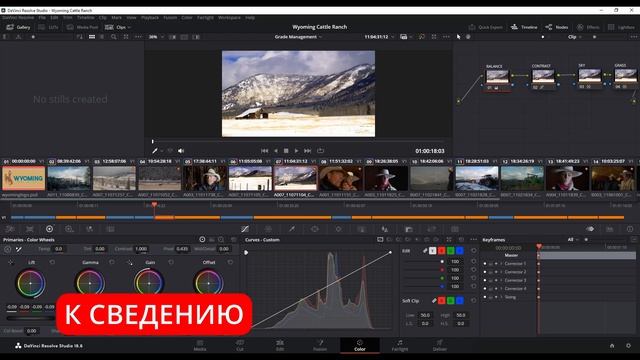This screenshot has height=360, width=640.
Task: Open the File menu
Action: pyautogui.click(x=42, y=18)
